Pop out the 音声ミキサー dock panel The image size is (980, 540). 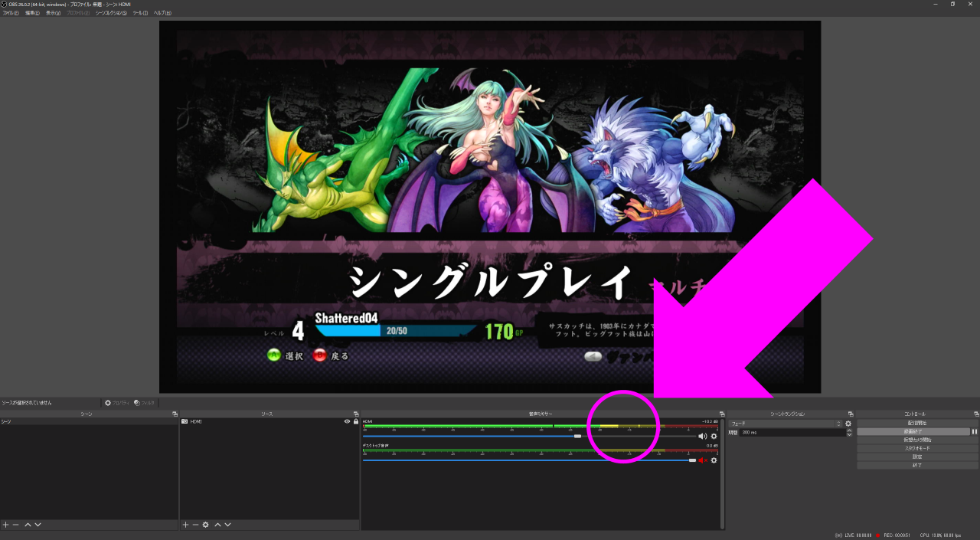pos(721,414)
